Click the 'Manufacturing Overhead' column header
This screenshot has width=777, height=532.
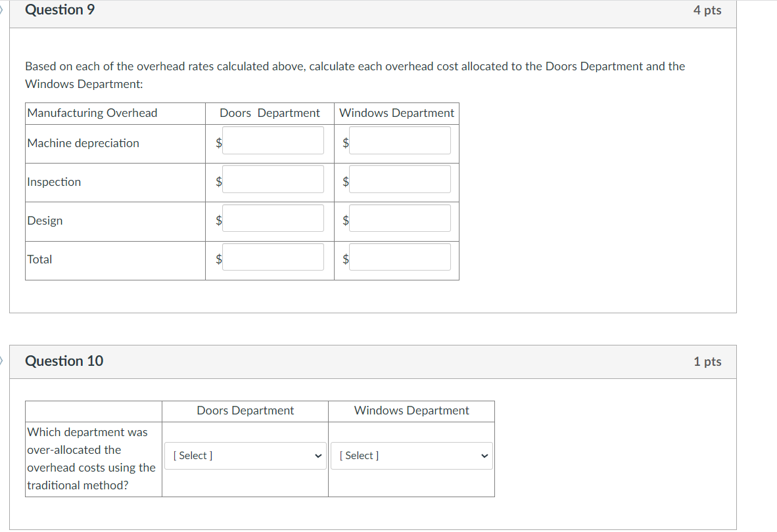tap(92, 114)
